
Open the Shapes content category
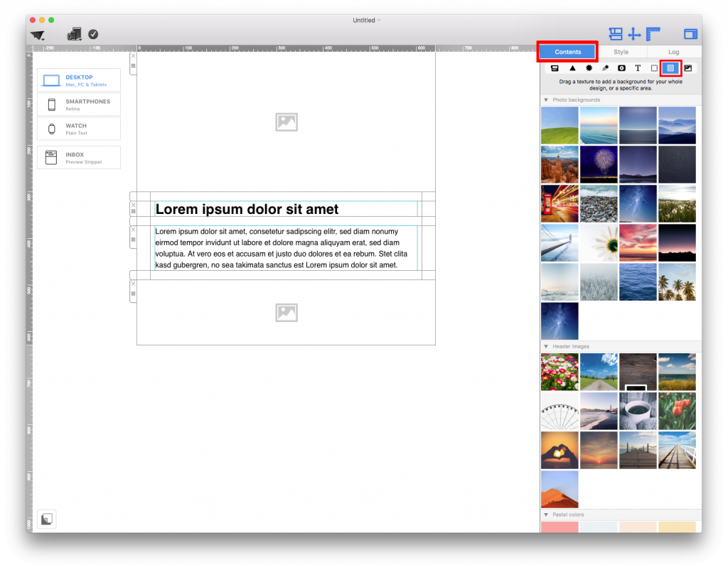573,68
